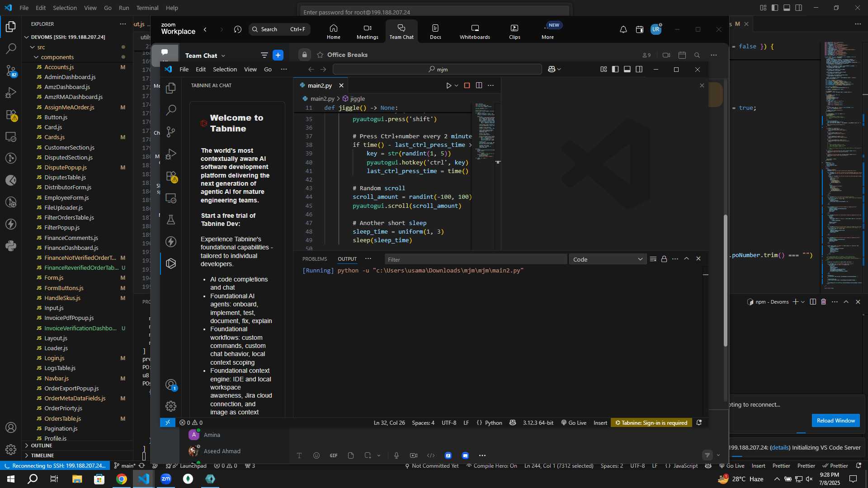Open Explorer in the front VS Code window

click(171, 88)
